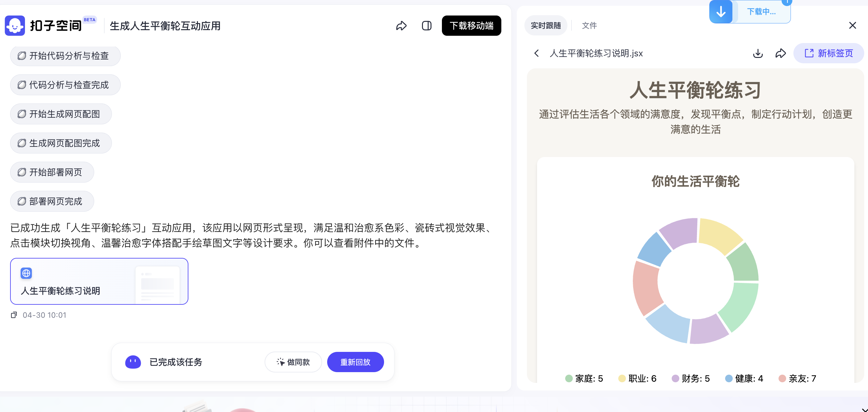Download the jsx file icon

click(758, 53)
